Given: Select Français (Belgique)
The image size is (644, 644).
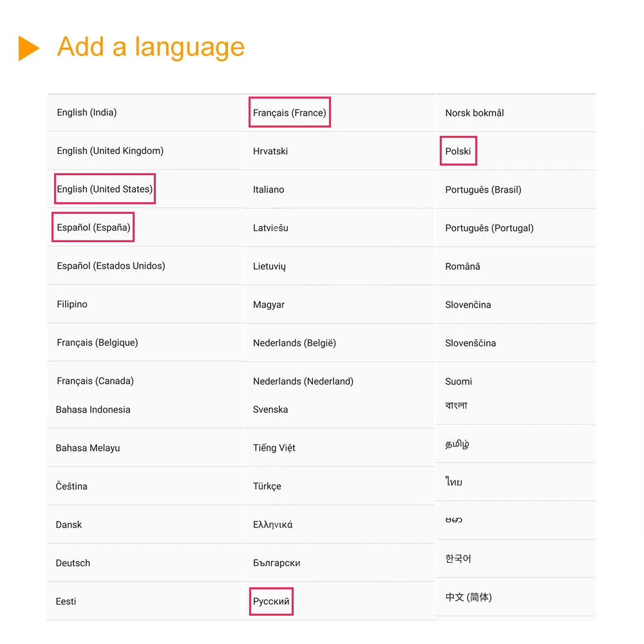Looking at the screenshot, I should coord(97,343).
